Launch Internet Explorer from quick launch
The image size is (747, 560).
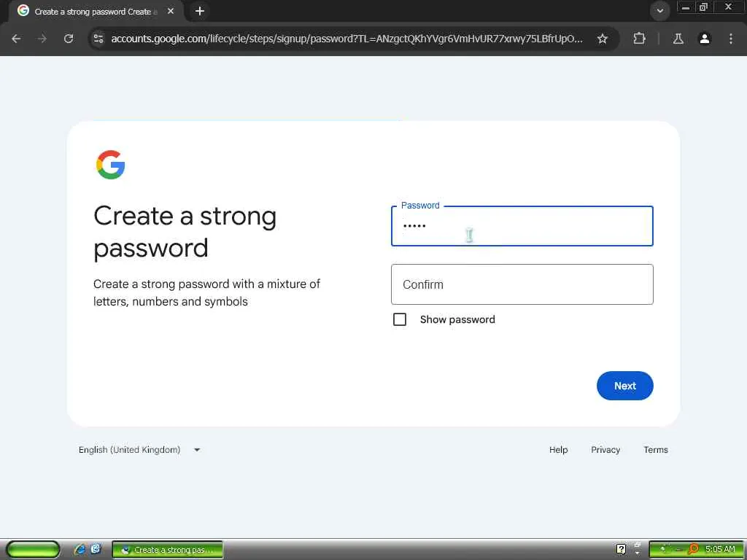point(80,549)
